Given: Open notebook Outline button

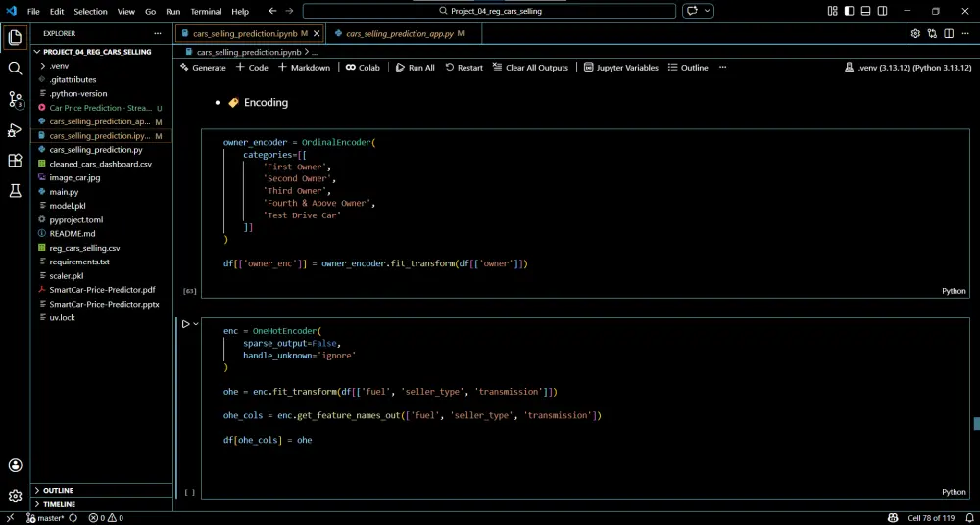Looking at the screenshot, I should pos(688,67).
